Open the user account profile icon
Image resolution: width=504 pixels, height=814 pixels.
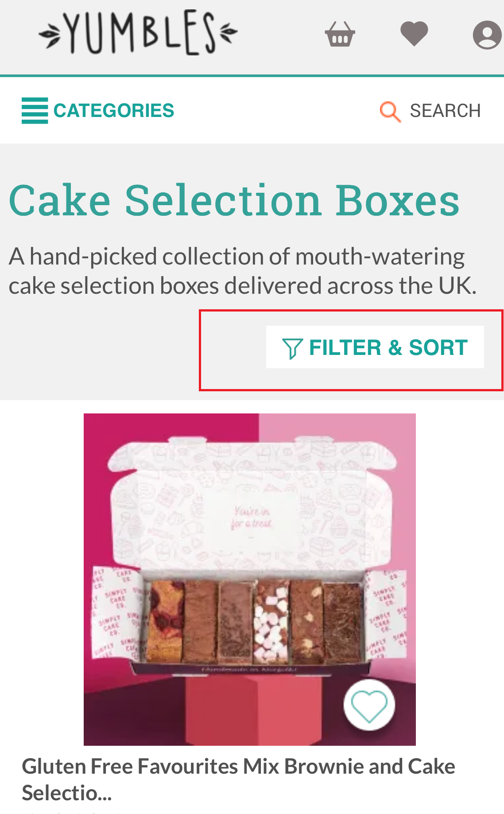point(487,35)
